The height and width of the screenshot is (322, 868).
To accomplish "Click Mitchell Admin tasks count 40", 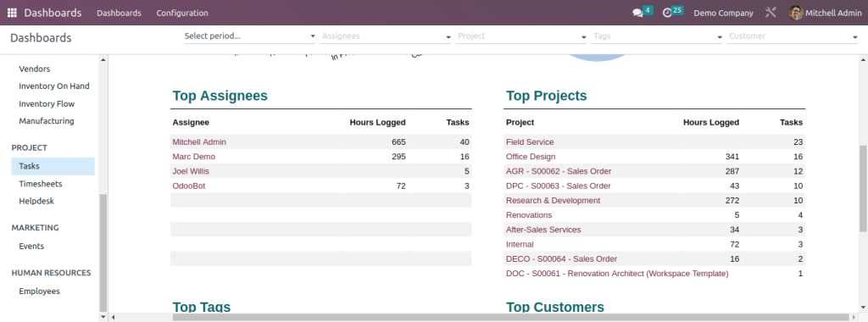I will [465, 142].
